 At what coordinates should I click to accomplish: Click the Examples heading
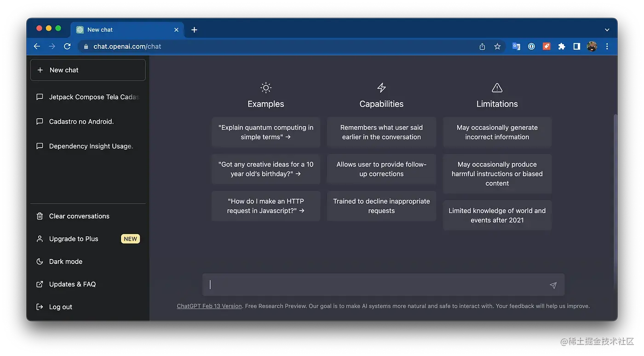coord(266,104)
